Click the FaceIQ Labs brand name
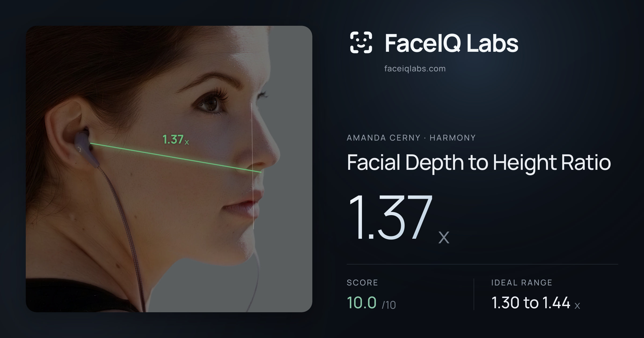 pos(451,43)
